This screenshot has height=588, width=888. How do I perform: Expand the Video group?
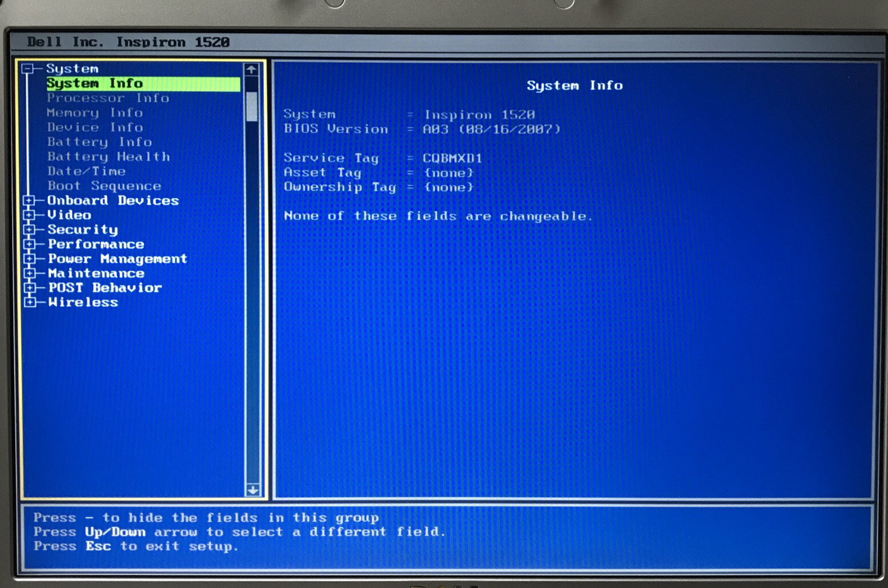click(x=29, y=215)
